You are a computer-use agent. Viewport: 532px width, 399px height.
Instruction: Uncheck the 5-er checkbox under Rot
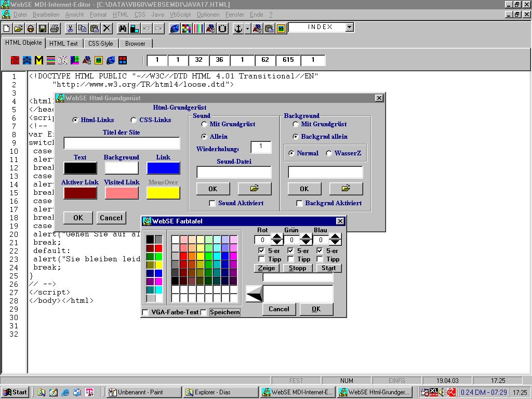click(261, 251)
